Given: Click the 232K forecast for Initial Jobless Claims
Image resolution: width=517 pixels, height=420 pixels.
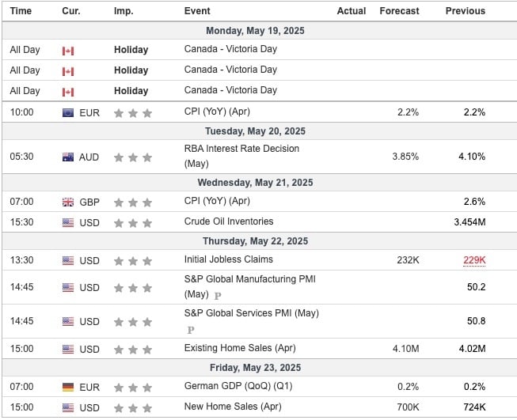Looking at the screenshot, I should click(x=408, y=260).
